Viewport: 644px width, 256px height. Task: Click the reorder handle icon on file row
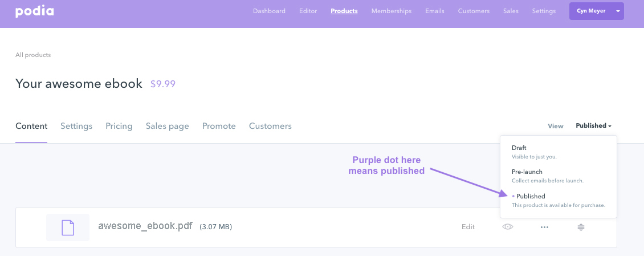[581, 227]
